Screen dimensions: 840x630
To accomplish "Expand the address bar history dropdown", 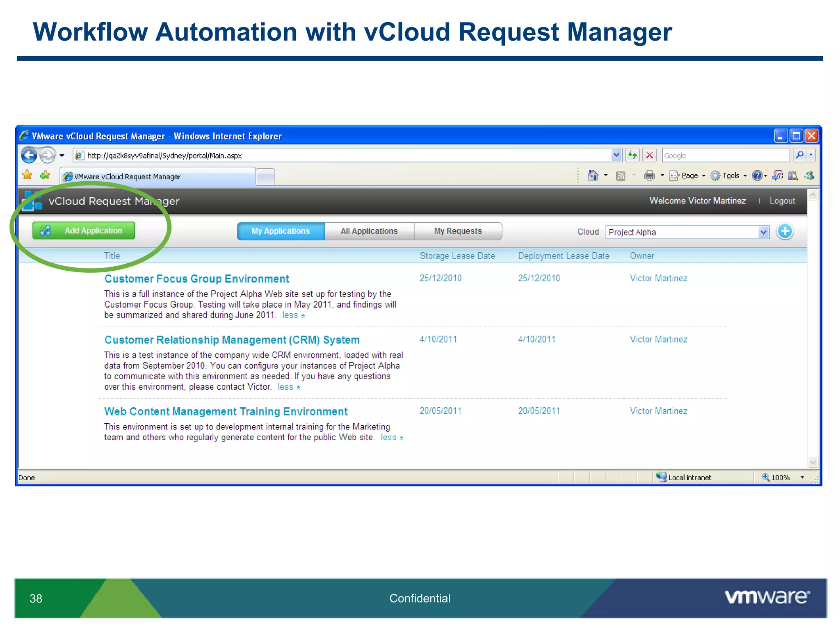I will click(616, 155).
